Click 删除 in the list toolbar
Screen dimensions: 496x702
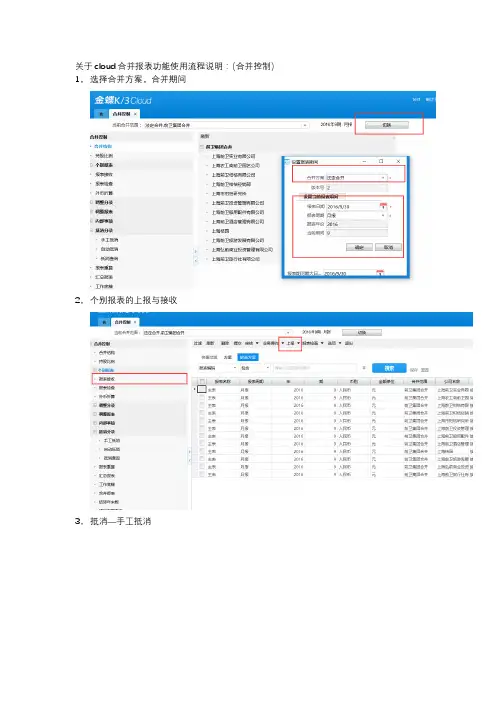point(225,343)
